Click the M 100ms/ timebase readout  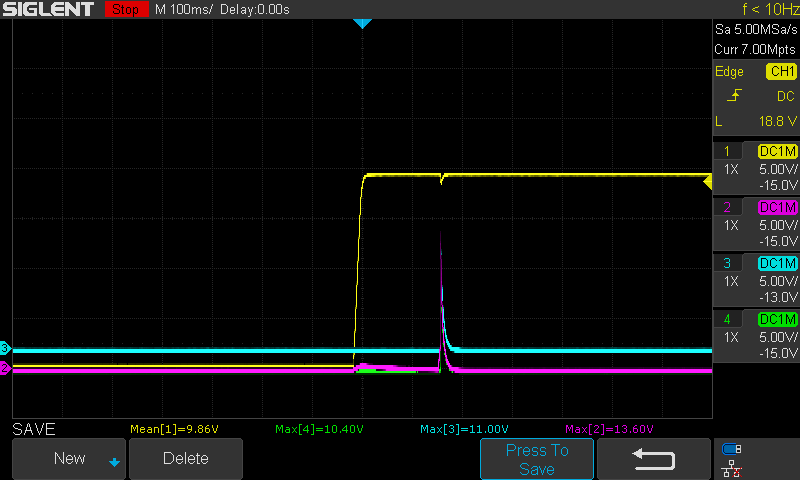(x=184, y=9)
